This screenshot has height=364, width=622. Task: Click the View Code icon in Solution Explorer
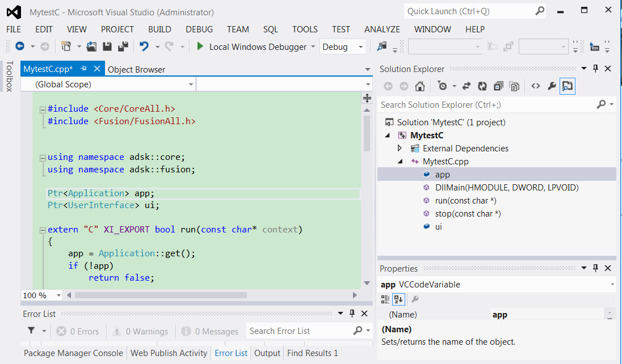click(535, 86)
